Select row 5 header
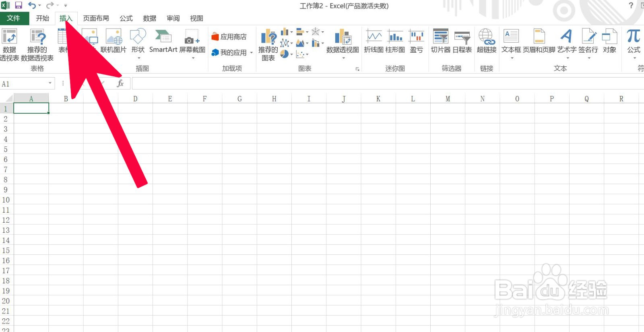The image size is (644, 332). coord(6,149)
